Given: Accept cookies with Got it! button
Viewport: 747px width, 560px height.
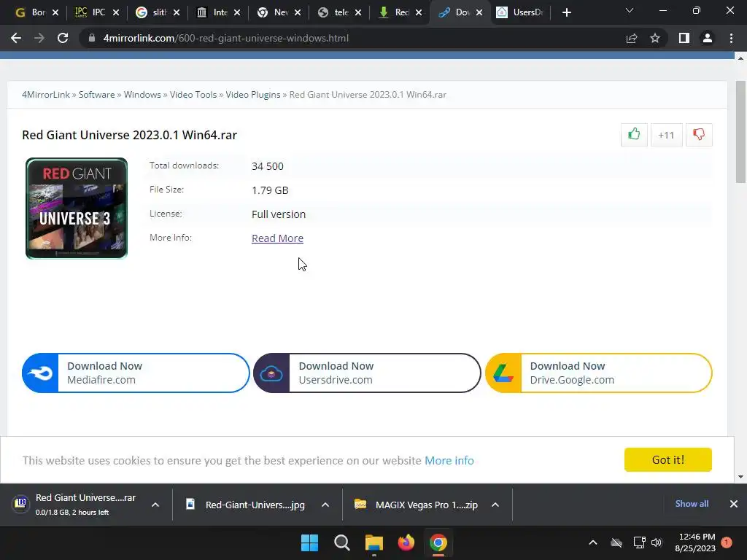Looking at the screenshot, I should 668,459.
